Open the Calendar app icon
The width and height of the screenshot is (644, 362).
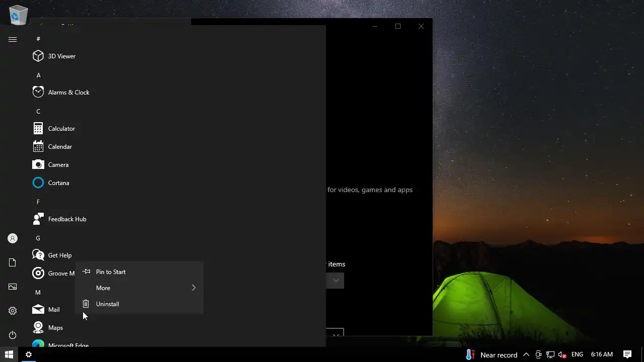pos(38,147)
